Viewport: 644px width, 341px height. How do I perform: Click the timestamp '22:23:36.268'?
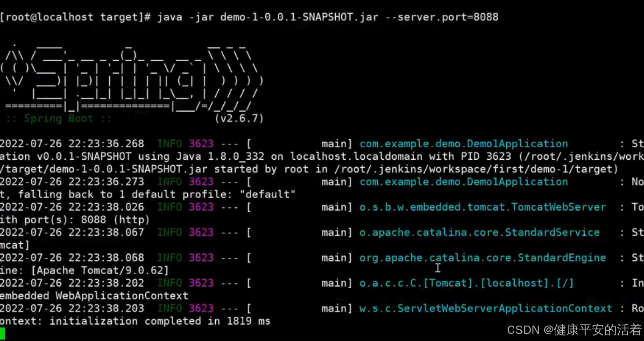(x=106, y=144)
